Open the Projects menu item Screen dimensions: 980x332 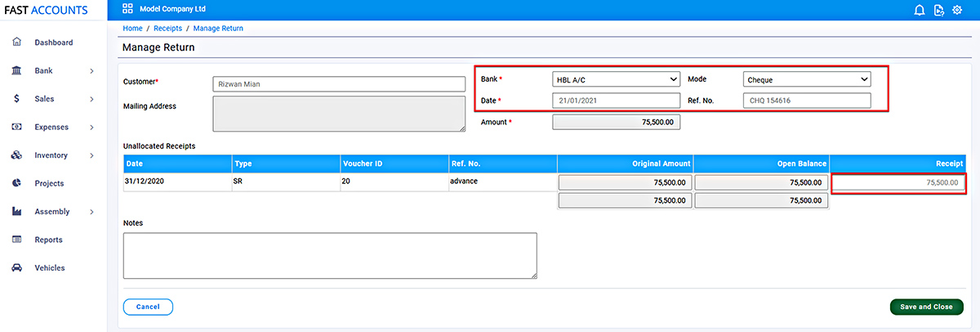(x=49, y=184)
